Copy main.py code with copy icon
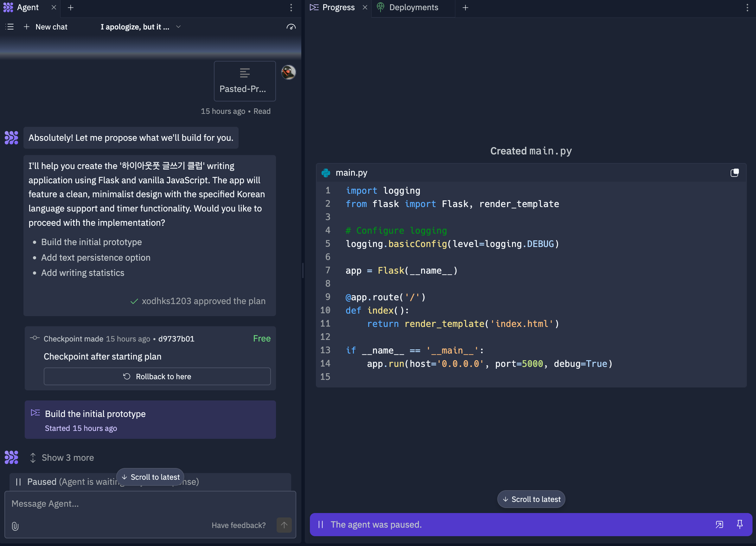Screen dimensions: 756x546 734,173
